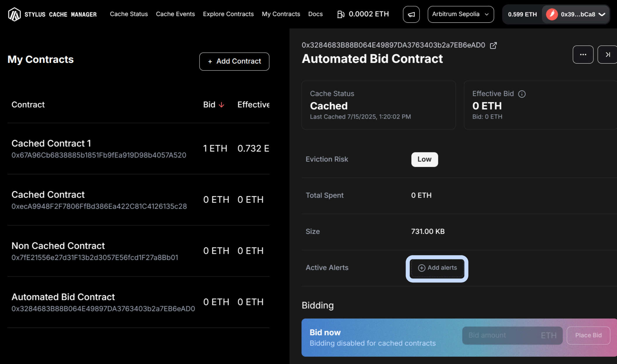This screenshot has height=364, width=617.
Task: Click the Total Spent 0 ETH value
Action: pos(421,195)
